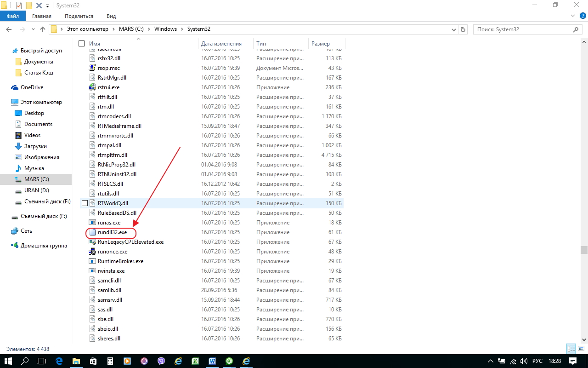Screen dimensions: 588x368
Task: Open the Windows Start menu
Action: tap(8, 361)
